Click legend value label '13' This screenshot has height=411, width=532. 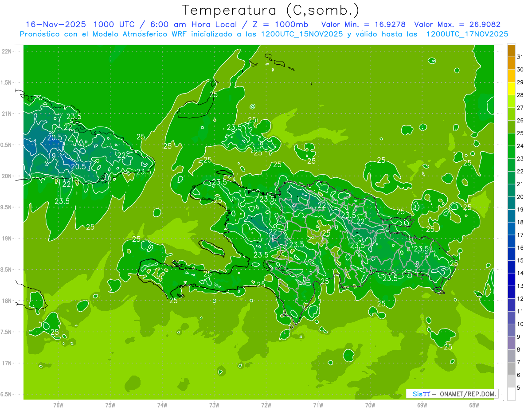(520, 286)
